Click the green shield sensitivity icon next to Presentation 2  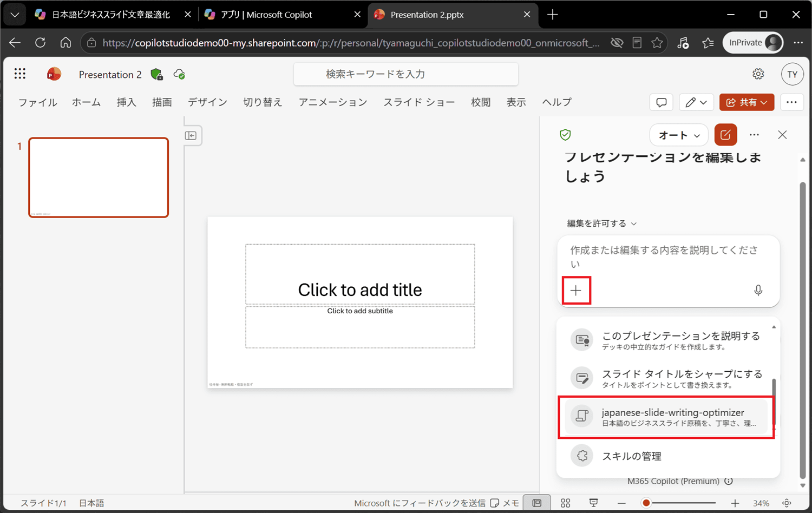point(157,74)
